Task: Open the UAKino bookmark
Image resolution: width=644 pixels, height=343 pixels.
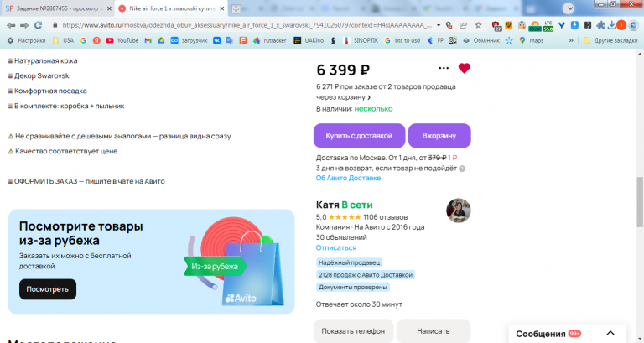Action: [x=309, y=40]
